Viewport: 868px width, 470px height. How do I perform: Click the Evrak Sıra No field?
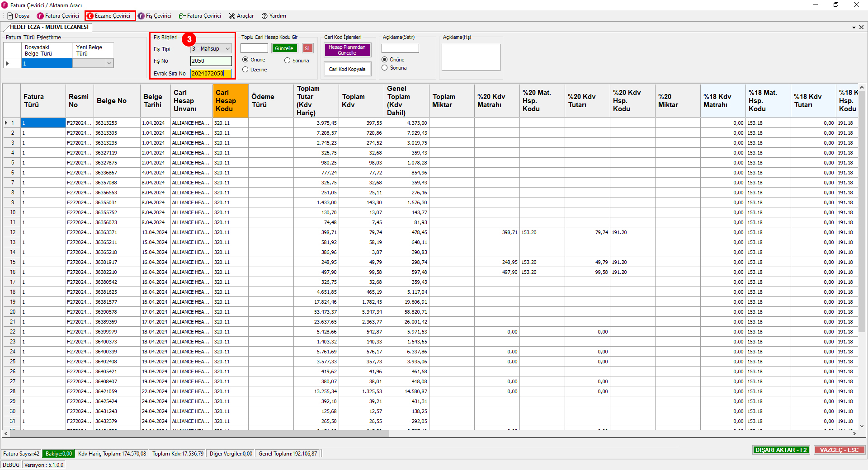pos(211,73)
